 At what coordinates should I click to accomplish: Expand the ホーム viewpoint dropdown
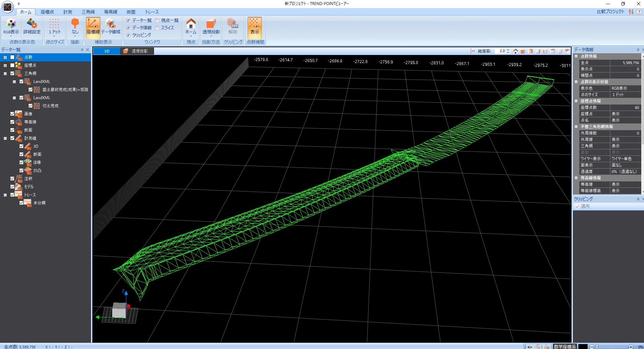(x=191, y=36)
